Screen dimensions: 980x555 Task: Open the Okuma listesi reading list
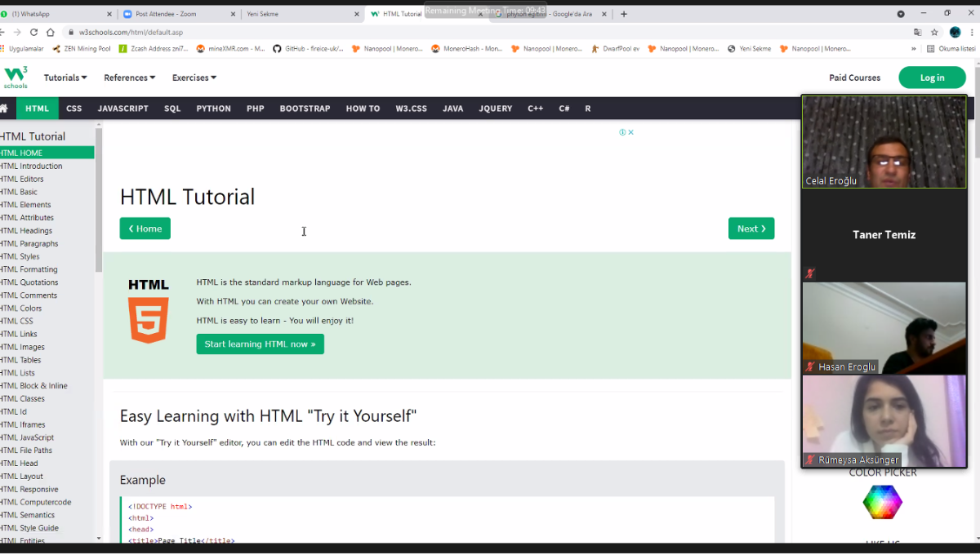951,49
